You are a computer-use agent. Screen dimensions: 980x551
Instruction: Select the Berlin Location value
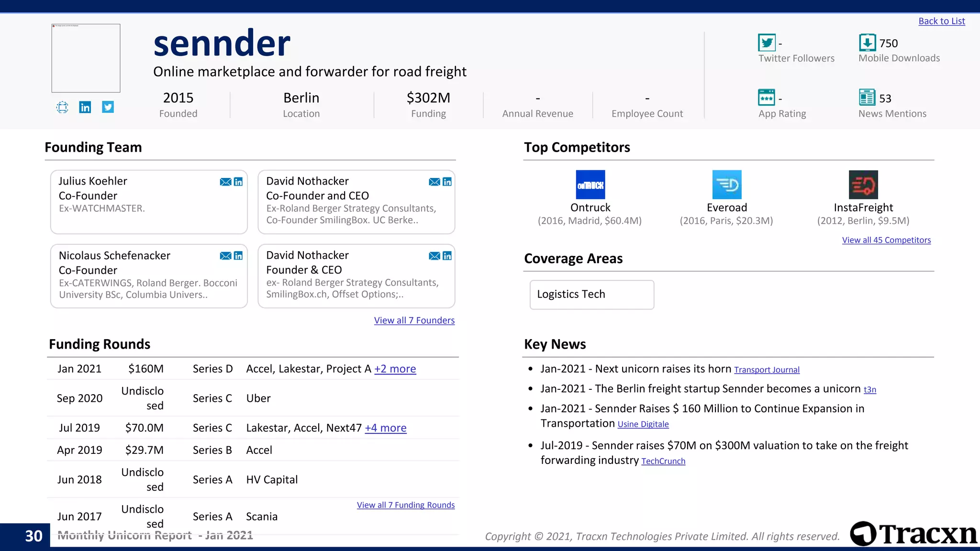[x=301, y=98]
